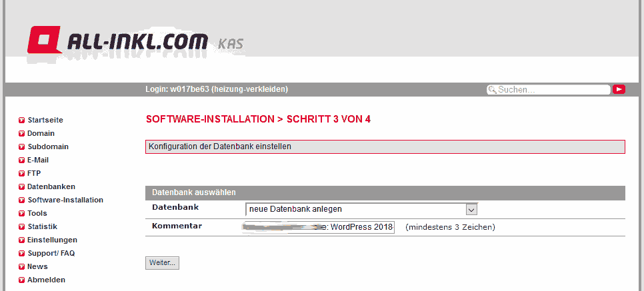
Task: Click the red search submit arrow button
Action: (619, 89)
